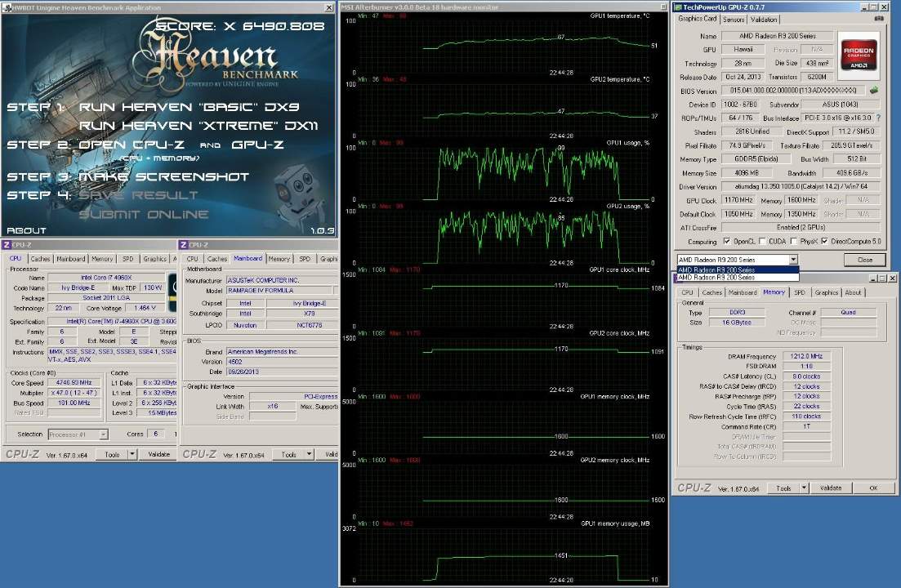Toggle the CUDA checkbox
Screen dimensions: 901x588
click(x=762, y=241)
